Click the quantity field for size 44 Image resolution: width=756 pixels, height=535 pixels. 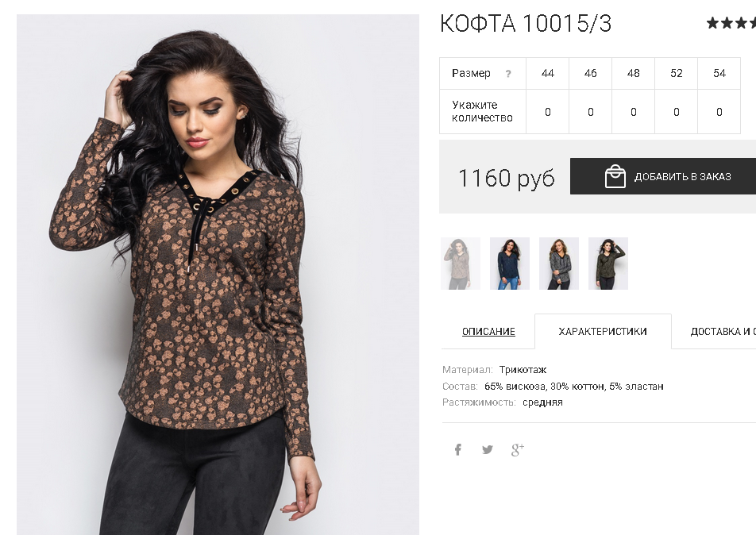point(548,112)
